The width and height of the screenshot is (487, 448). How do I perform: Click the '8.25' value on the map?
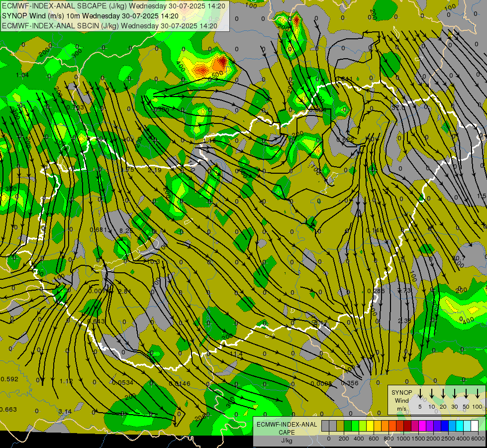pos(126,230)
